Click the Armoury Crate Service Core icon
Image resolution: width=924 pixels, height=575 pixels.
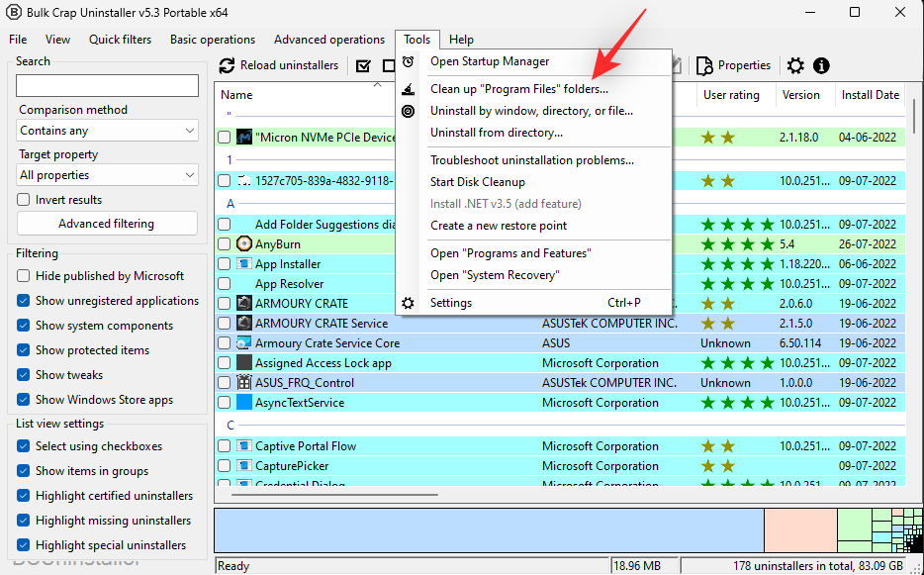click(244, 343)
